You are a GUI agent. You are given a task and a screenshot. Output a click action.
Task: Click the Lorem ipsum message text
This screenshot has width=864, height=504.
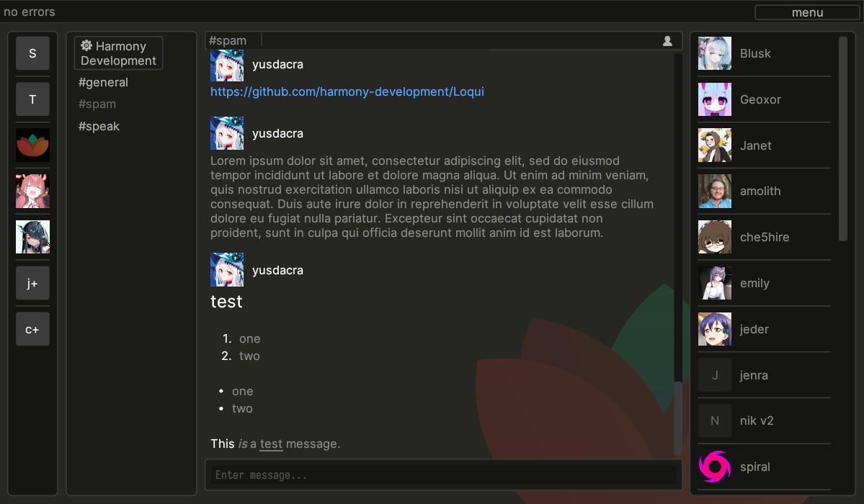pos(432,197)
